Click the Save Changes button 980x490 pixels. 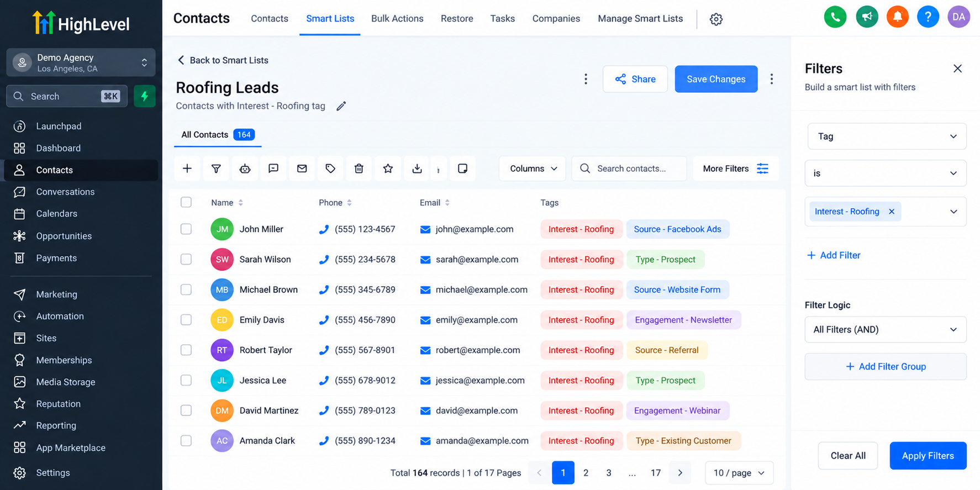coord(716,79)
